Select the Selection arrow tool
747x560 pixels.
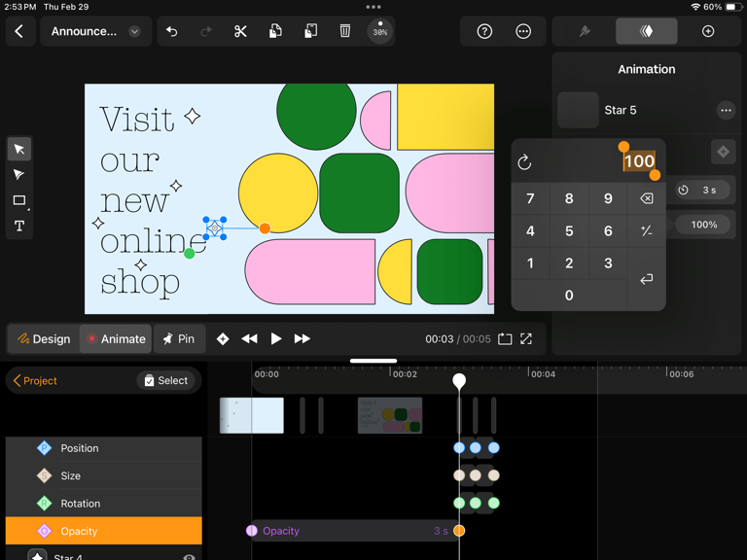coord(19,149)
